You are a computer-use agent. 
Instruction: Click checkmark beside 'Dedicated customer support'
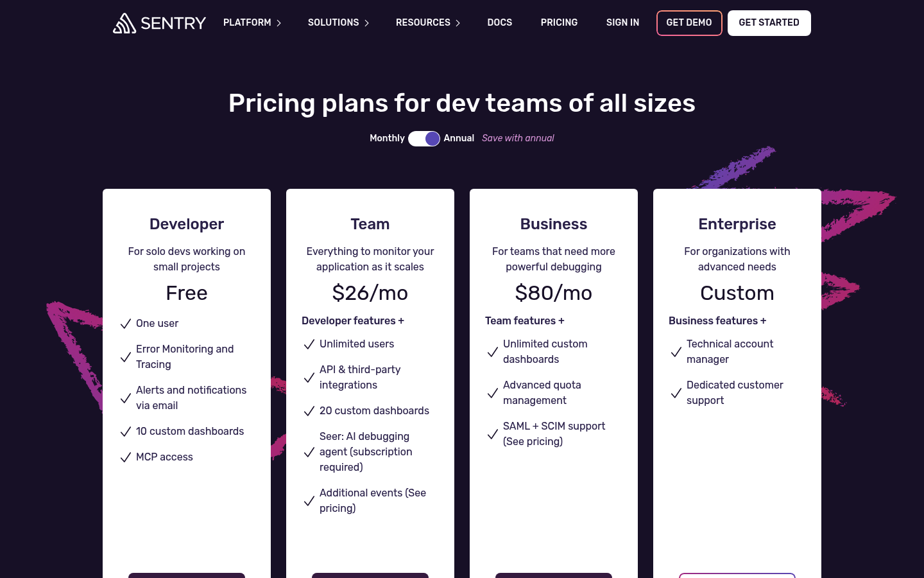676,393
